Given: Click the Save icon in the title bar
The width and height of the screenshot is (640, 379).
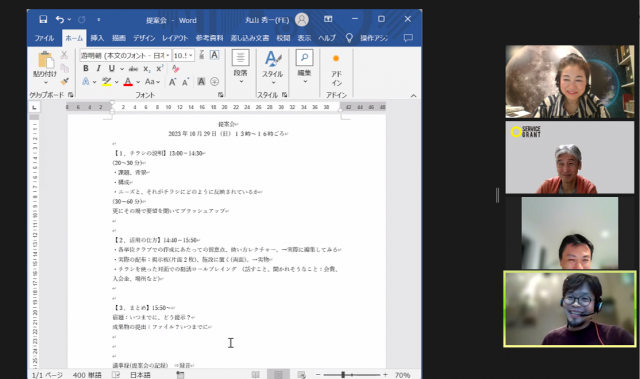Looking at the screenshot, I should pos(43,19).
